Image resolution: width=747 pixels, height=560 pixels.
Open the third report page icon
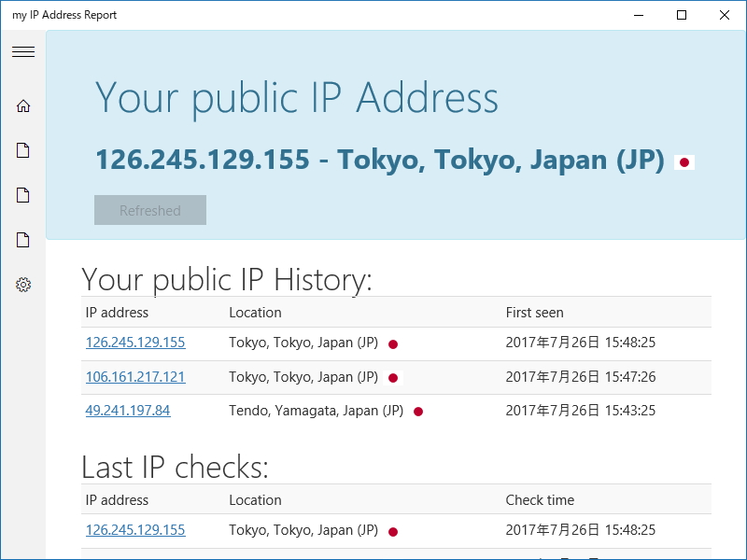coord(22,239)
